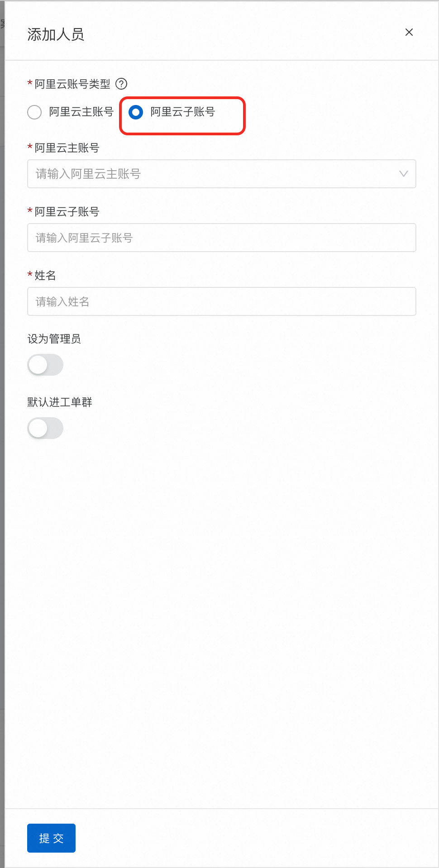Click the 添加人员 panel title

coord(56,34)
